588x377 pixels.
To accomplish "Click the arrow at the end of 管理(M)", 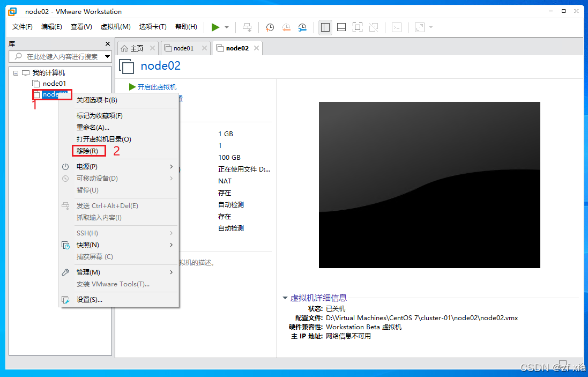I will [172, 272].
